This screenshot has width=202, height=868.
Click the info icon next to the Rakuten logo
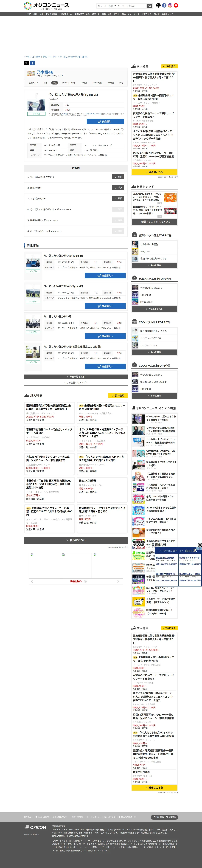(x=86, y=581)
